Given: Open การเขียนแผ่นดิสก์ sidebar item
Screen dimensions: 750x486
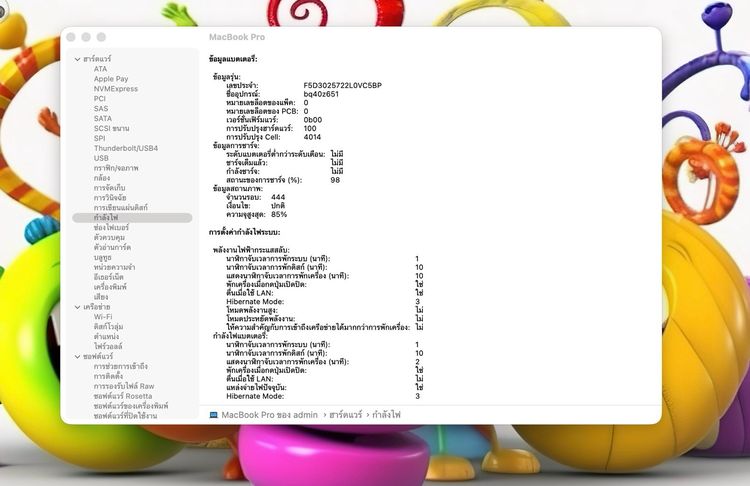Looking at the screenshot, I should coord(121,208).
